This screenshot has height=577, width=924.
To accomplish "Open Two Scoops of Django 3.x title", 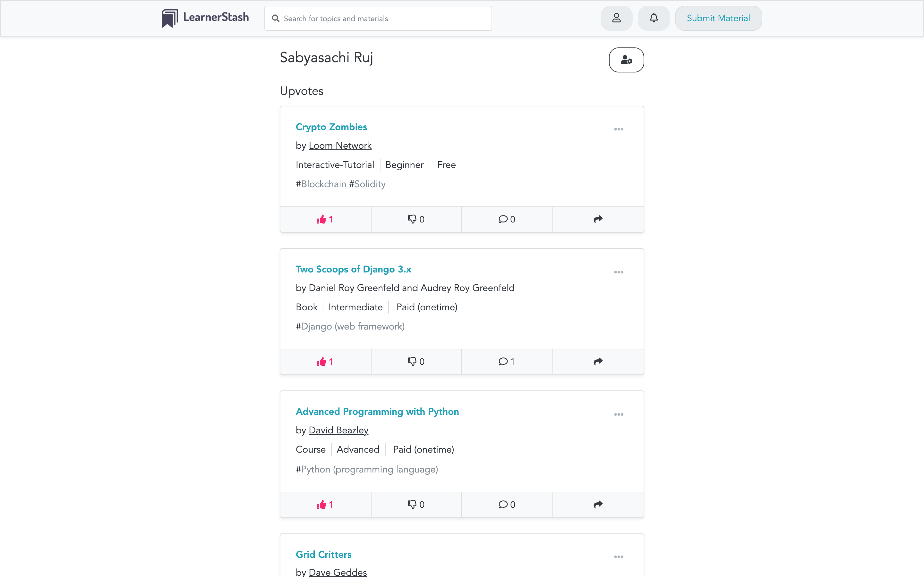I will (x=353, y=269).
